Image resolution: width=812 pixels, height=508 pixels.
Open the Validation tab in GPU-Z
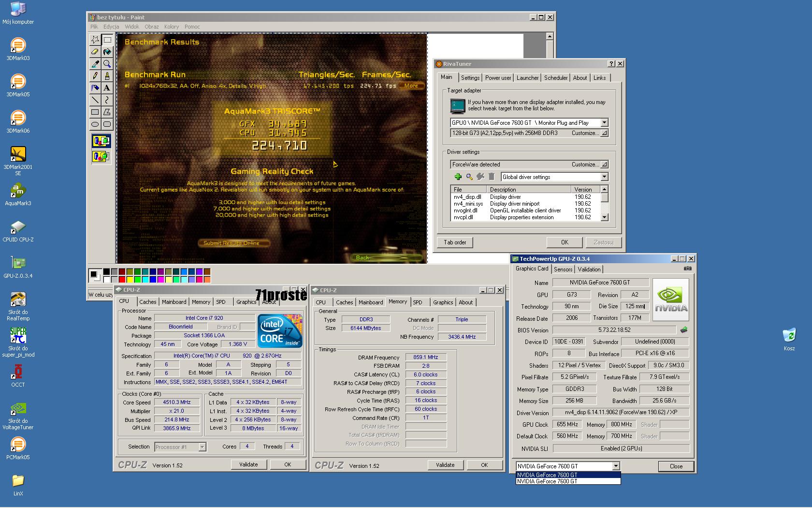pos(589,269)
